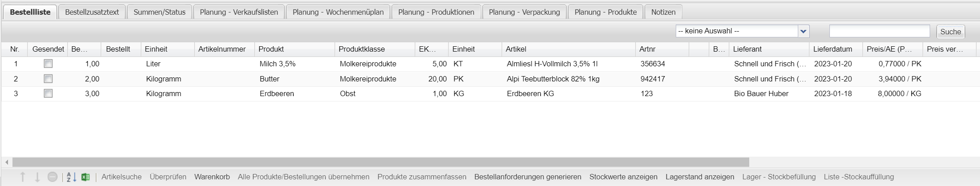This screenshot has width=980, height=186.
Task: Click the move-down arrow icon
Action: pyautogui.click(x=37, y=177)
